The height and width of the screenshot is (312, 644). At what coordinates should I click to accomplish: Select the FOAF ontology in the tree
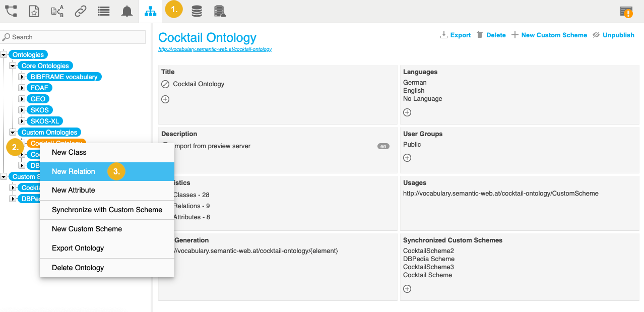tap(39, 88)
